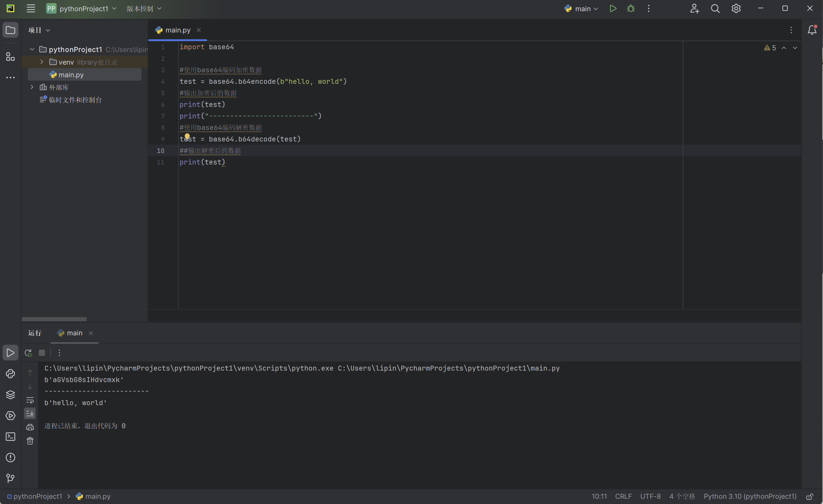Viewport: 823px width, 504px height.
Task: Rerun main in the Run panel
Action: pyautogui.click(x=29, y=353)
